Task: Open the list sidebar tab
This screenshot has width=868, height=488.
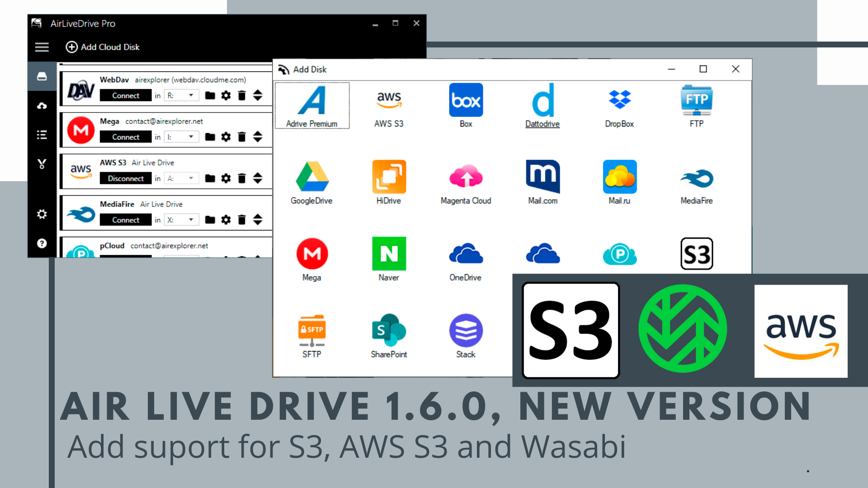Action: point(42,135)
